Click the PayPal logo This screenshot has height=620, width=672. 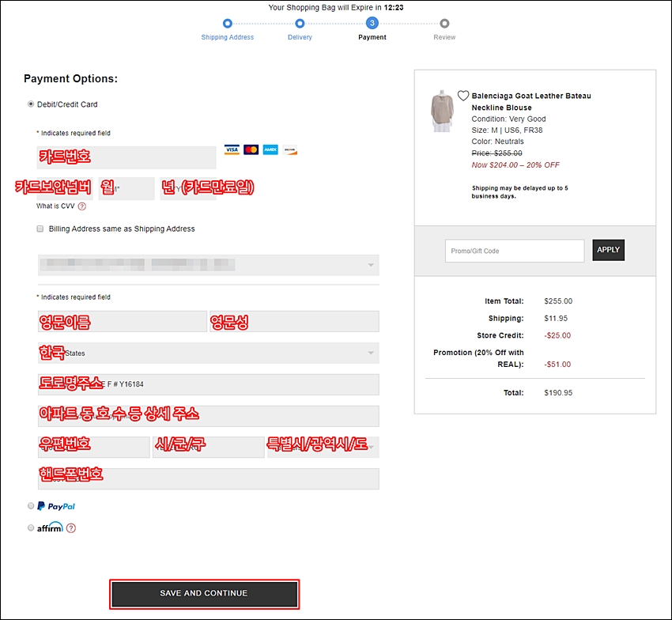click(56, 506)
